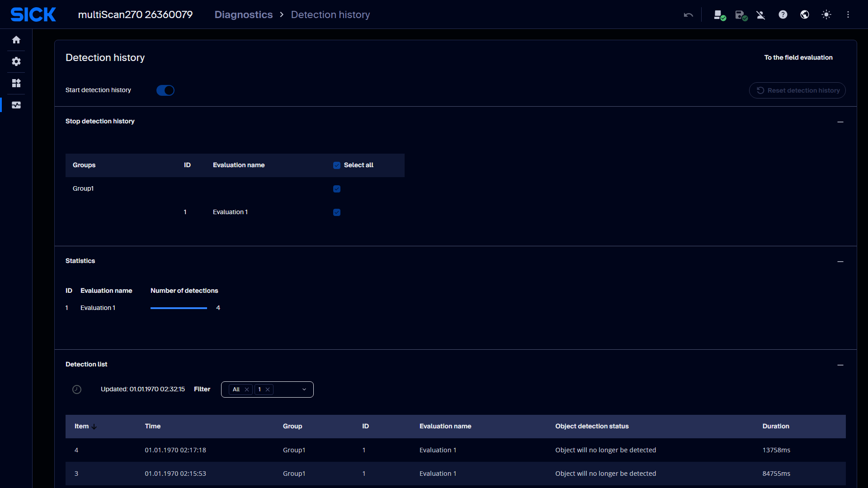Screen dimensions: 868x488
Task: Open the Filter dropdown arrow
Action: click(x=304, y=389)
